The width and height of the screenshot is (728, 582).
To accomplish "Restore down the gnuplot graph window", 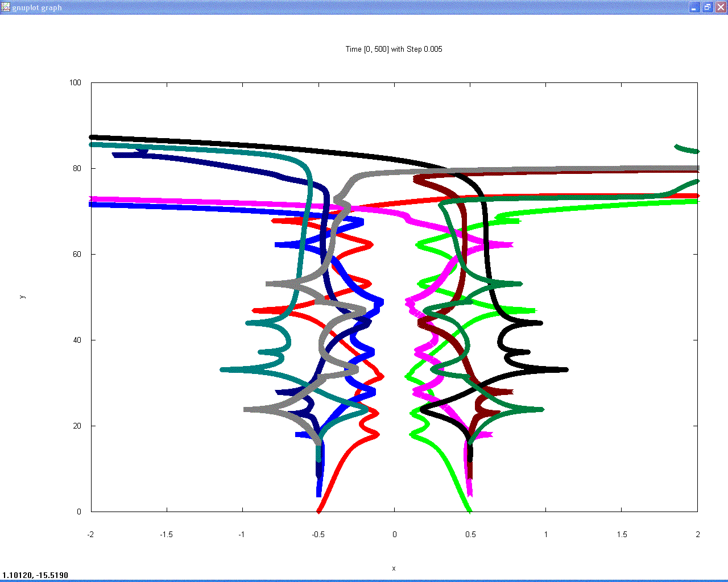I will click(x=708, y=7).
